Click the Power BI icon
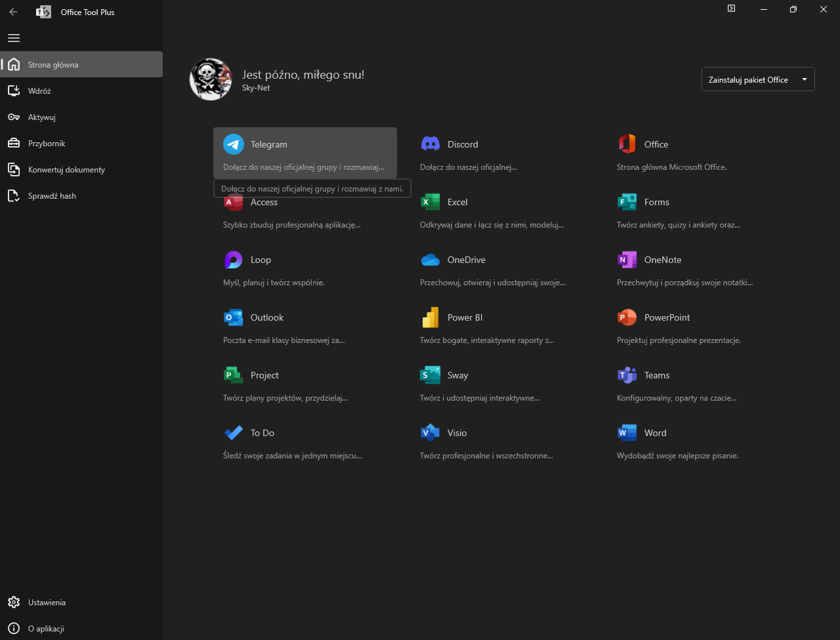This screenshot has width=840, height=640. [430, 317]
